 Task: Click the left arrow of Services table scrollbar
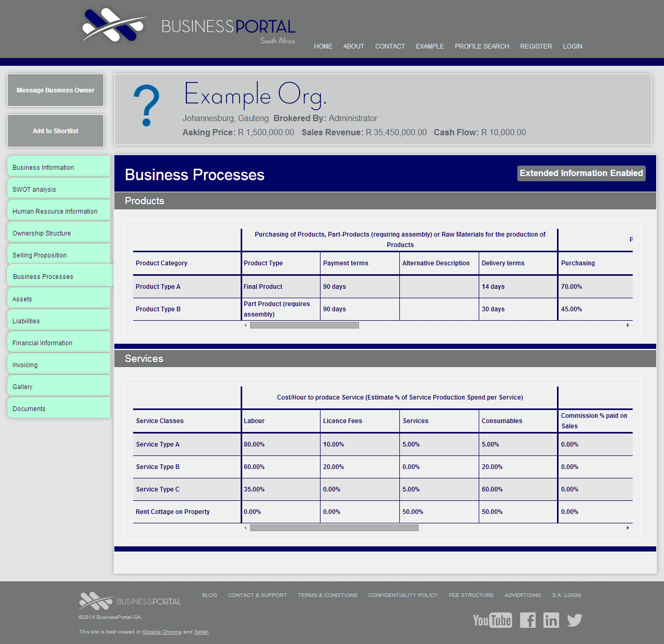point(245,528)
